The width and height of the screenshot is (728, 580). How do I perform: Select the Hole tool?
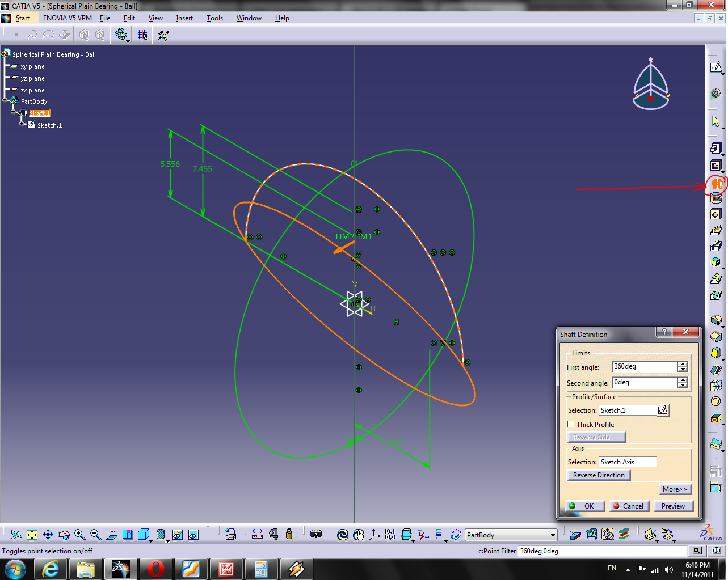click(716, 214)
